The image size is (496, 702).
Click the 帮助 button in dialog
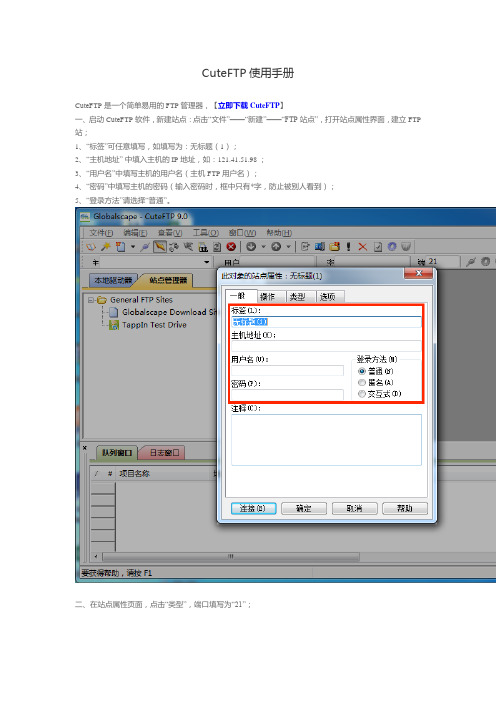click(x=405, y=509)
